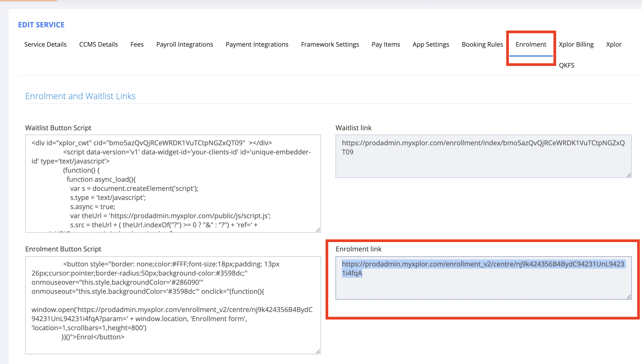Grab the Enrolment link resize handle
This screenshot has width=642, height=364.
629,297
